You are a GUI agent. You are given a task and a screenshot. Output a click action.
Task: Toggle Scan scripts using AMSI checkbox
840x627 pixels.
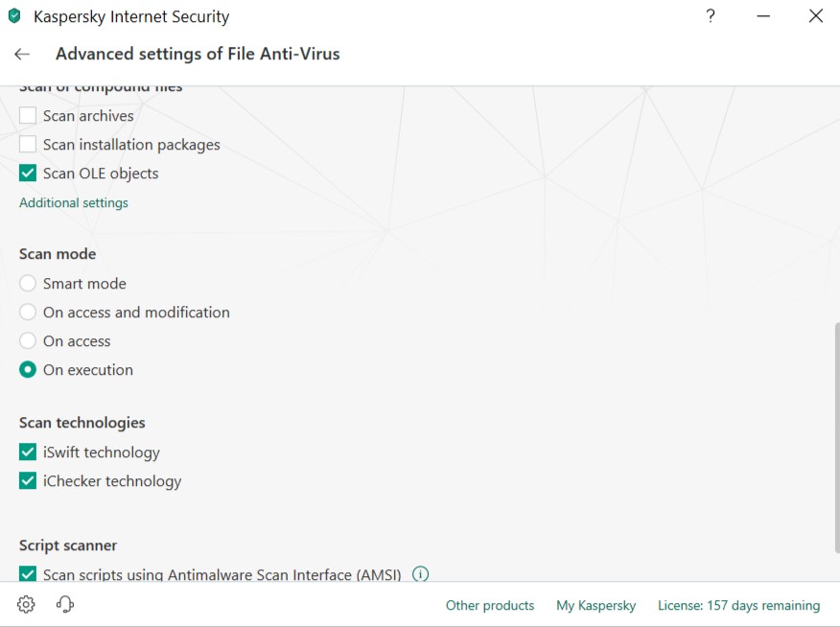(x=28, y=574)
